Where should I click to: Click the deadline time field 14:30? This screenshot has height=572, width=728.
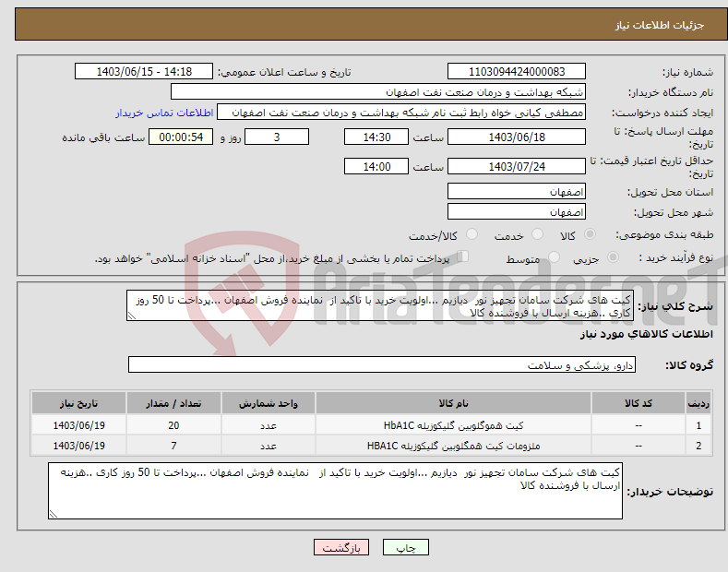click(x=376, y=137)
